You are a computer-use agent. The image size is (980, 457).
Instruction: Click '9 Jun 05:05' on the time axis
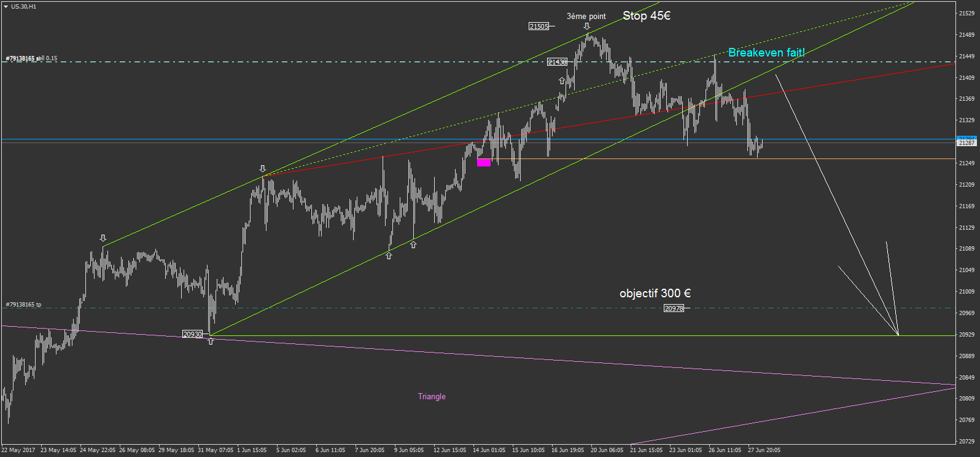point(409,450)
